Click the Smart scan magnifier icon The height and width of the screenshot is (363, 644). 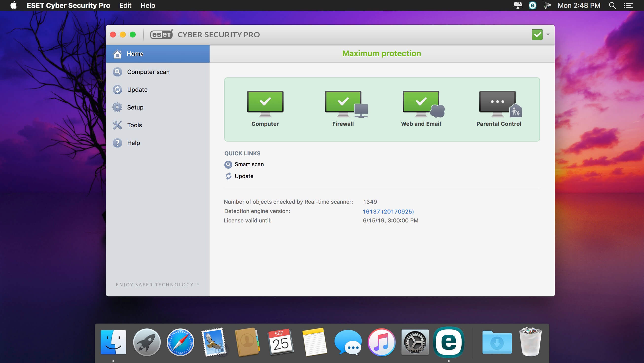click(x=228, y=164)
